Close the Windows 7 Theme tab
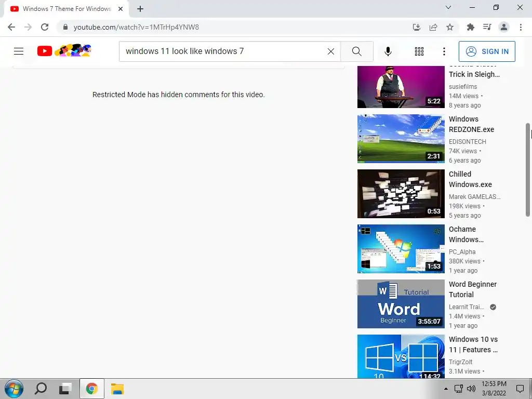This screenshot has height=399, width=532. click(x=121, y=9)
